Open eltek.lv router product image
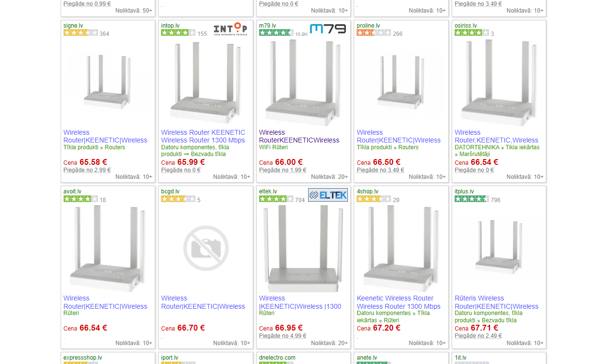 tap(303, 249)
